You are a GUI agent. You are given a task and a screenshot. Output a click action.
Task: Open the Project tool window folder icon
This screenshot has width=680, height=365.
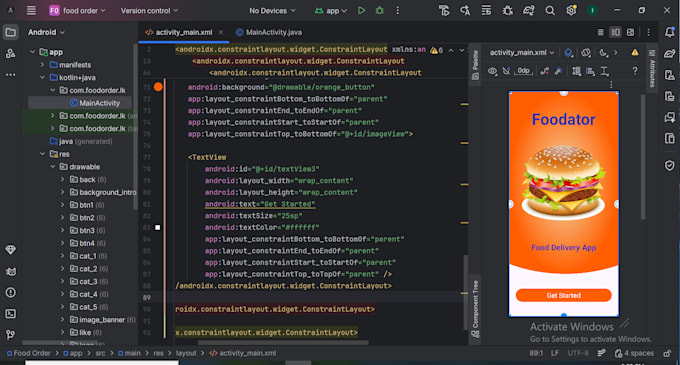point(10,32)
